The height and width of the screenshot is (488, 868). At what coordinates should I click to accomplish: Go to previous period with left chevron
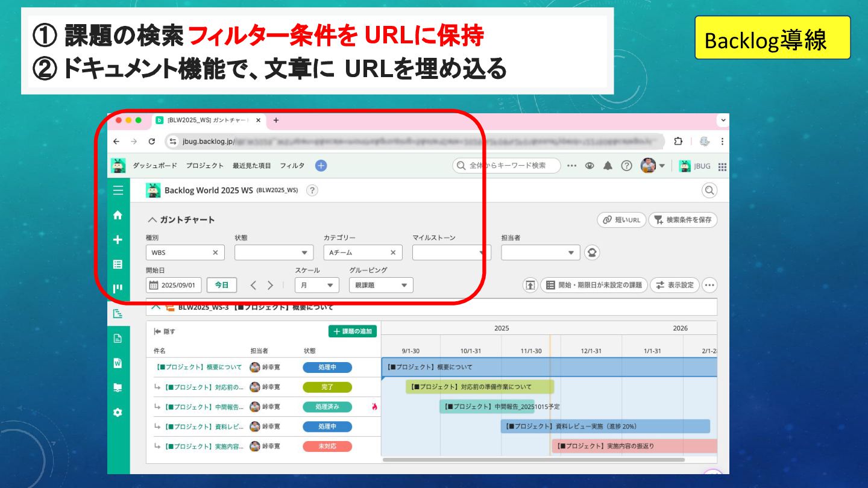[254, 285]
